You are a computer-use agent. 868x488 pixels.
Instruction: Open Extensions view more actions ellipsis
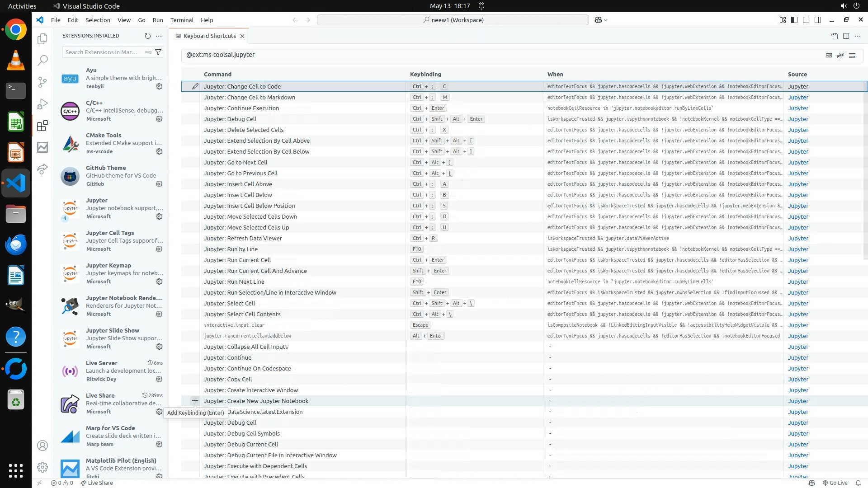(x=159, y=36)
